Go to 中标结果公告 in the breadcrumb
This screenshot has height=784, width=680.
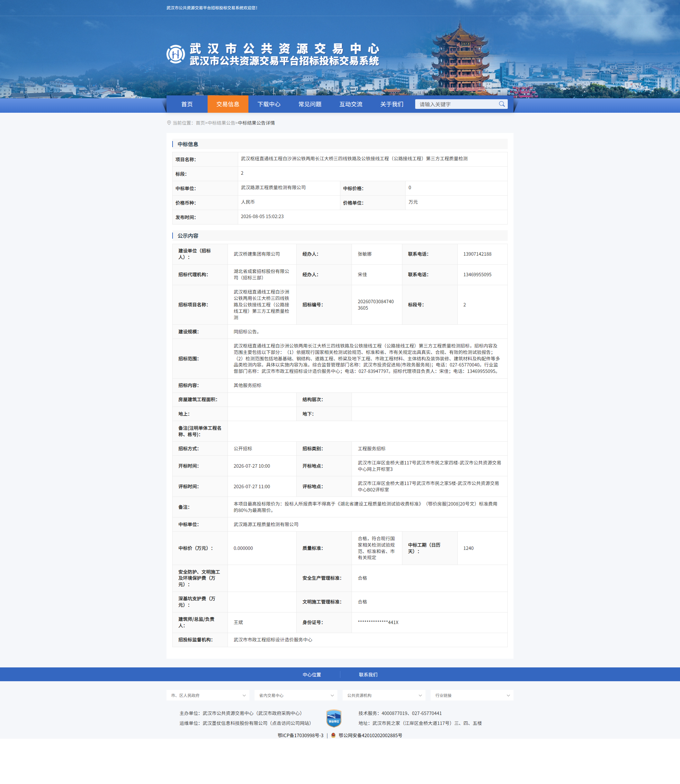coord(221,123)
